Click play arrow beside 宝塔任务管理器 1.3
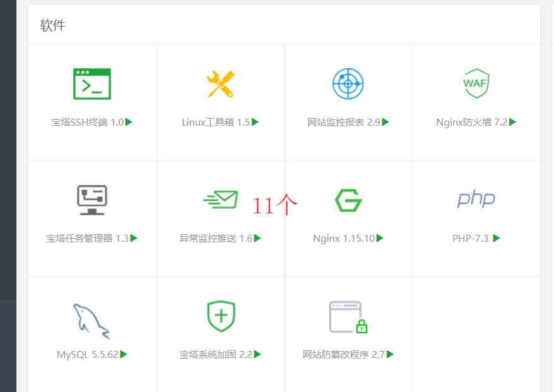554x392 pixels. pos(134,238)
